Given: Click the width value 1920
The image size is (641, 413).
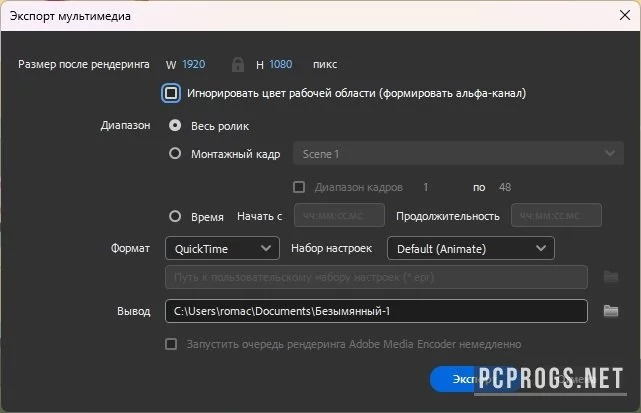Looking at the screenshot, I should pyautogui.click(x=194, y=64).
